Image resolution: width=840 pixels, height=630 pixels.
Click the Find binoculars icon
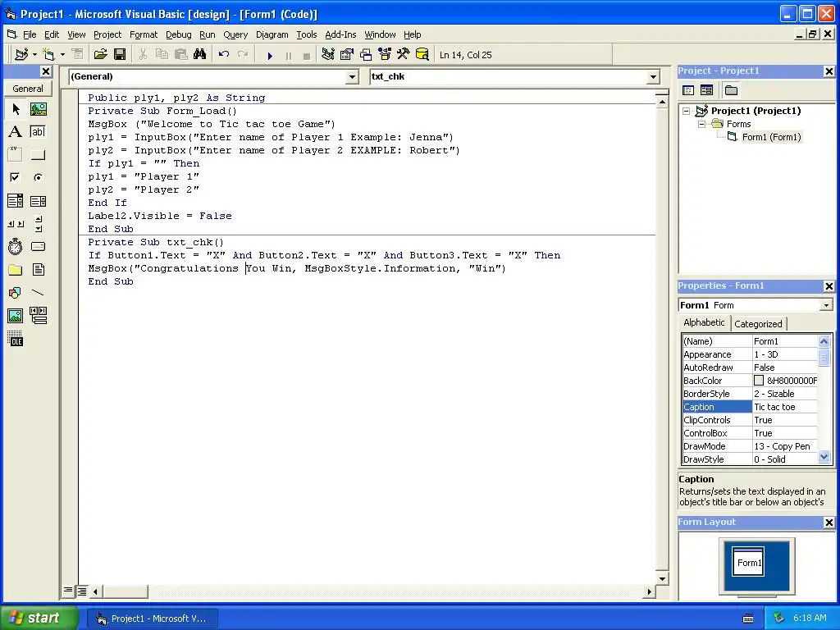pyautogui.click(x=200, y=54)
